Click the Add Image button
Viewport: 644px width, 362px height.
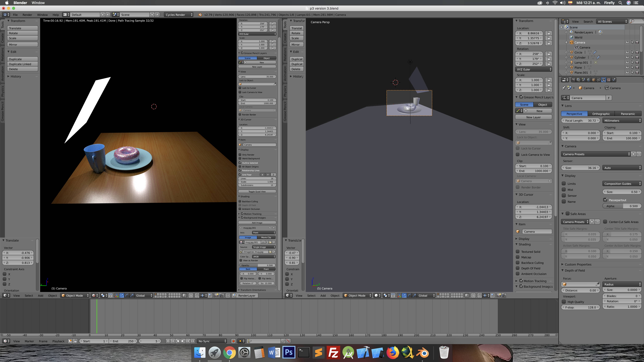pyautogui.click(x=257, y=223)
